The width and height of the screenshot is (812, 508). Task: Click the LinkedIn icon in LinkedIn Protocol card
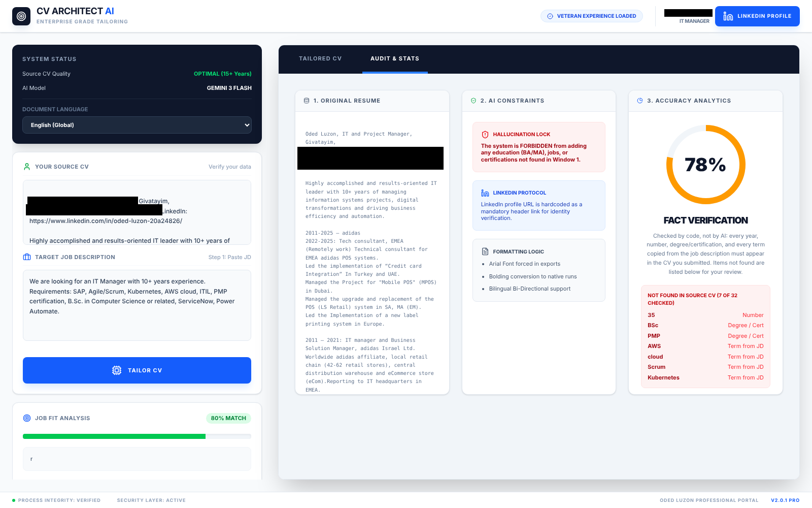(485, 193)
